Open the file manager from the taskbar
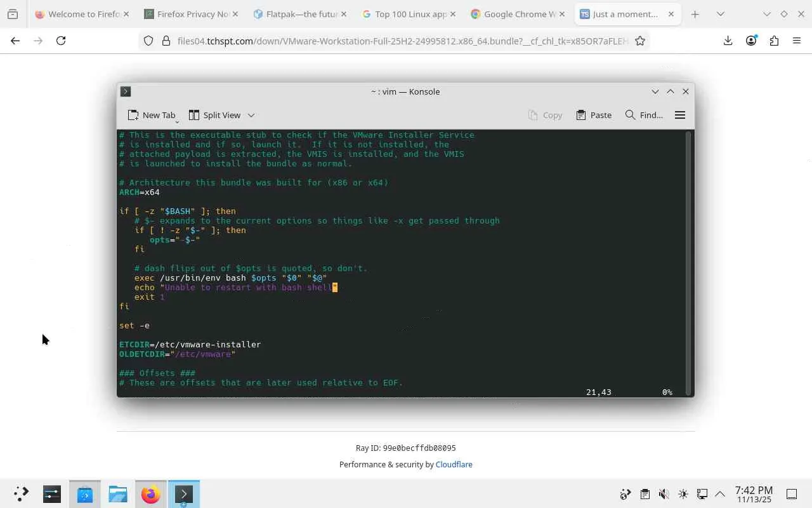 118,494
